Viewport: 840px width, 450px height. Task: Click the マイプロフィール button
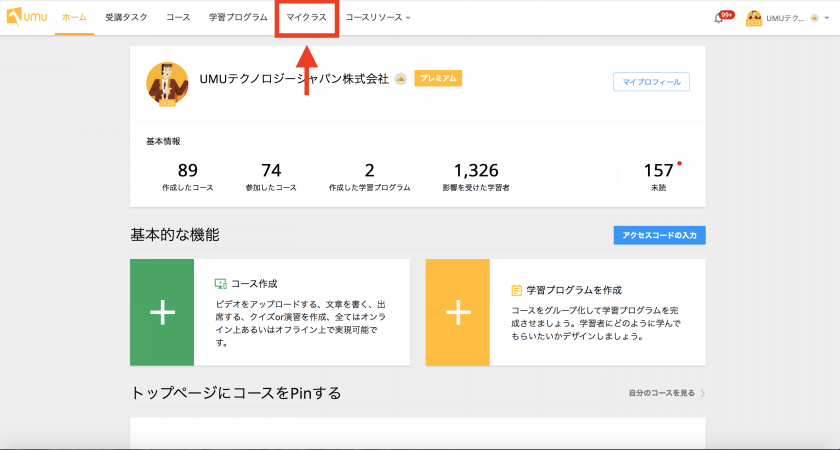[651, 82]
